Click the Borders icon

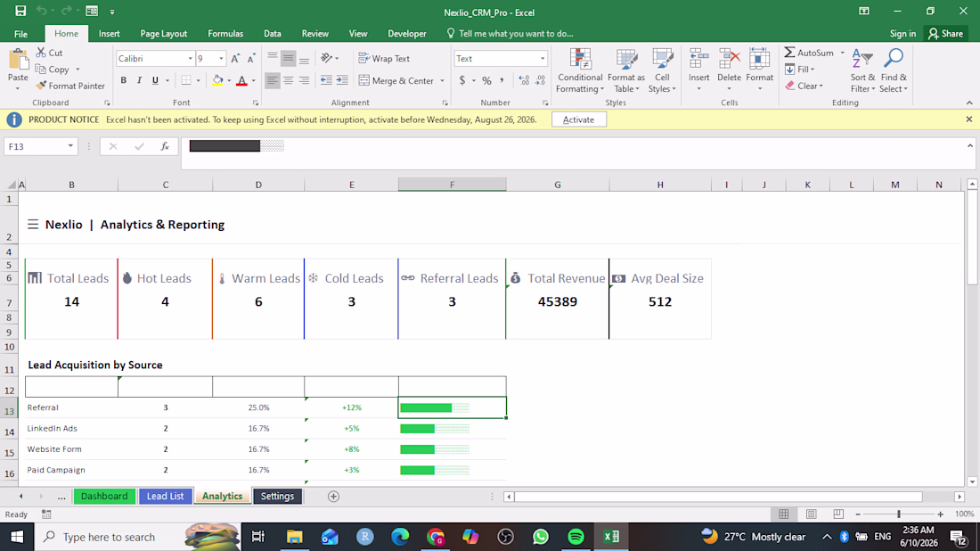[186, 80]
